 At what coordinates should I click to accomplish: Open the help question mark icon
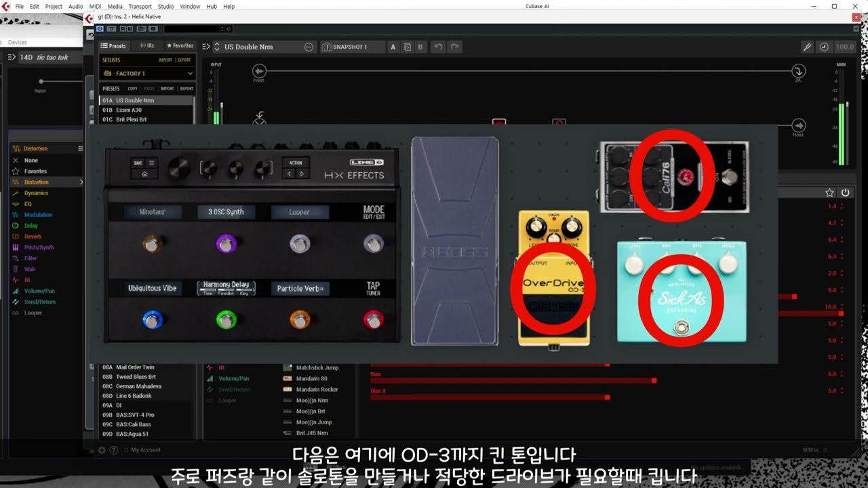(x=114, y=450)
